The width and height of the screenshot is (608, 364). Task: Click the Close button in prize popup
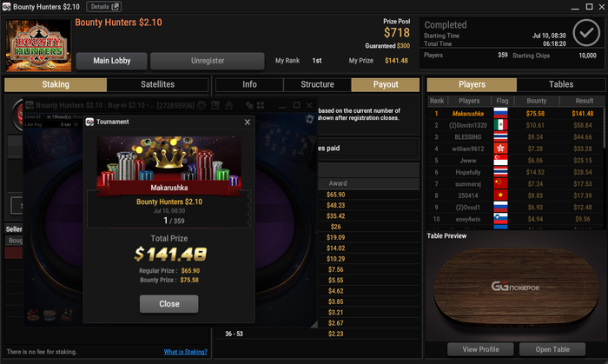(x=169, y=304)
